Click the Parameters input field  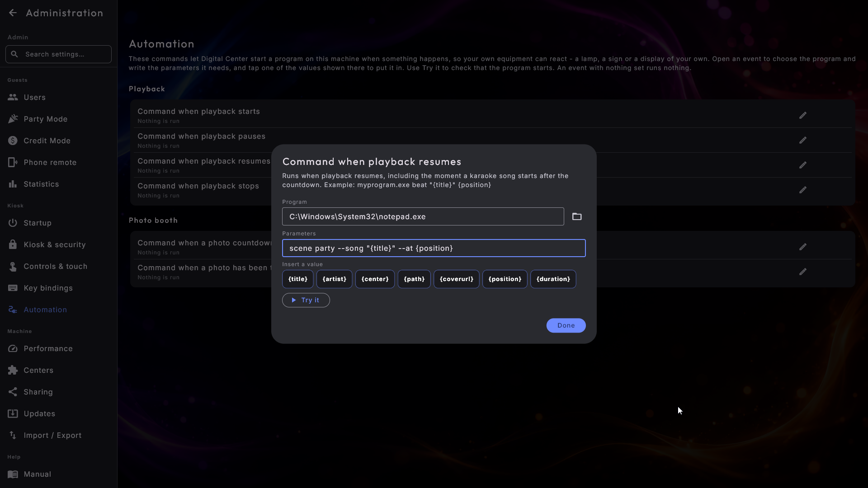point(434,248)
